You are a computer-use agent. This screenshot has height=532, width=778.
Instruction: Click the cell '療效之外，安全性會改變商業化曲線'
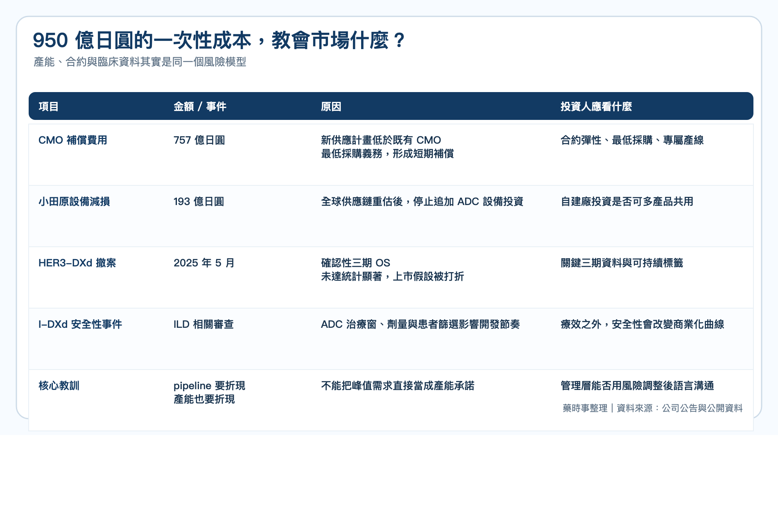tap(642, 324)
